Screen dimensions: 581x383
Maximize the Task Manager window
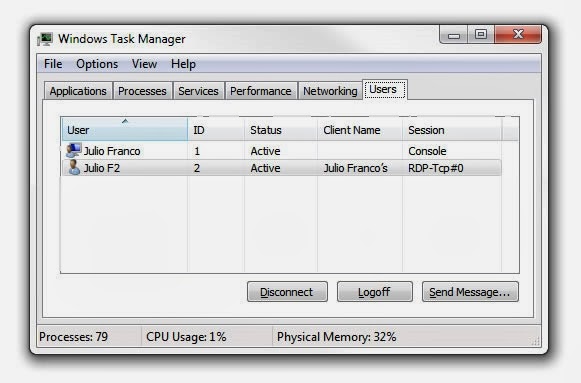[x=481, y=34]
